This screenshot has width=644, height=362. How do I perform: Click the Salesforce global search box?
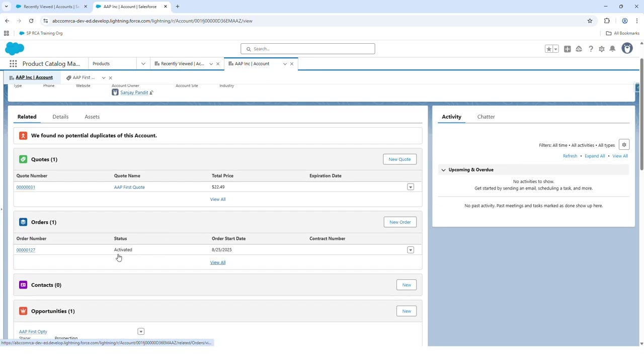click(308, 49)
